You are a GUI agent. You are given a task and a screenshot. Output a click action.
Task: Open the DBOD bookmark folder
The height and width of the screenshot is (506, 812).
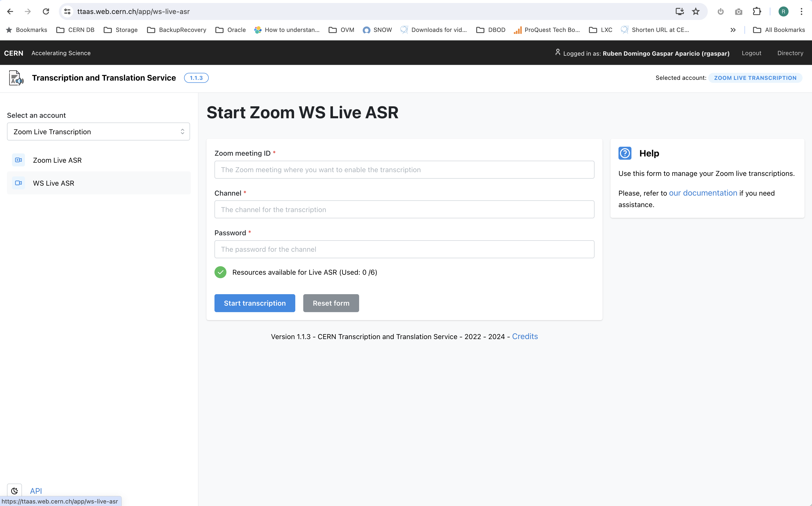(x=491, y=30)
